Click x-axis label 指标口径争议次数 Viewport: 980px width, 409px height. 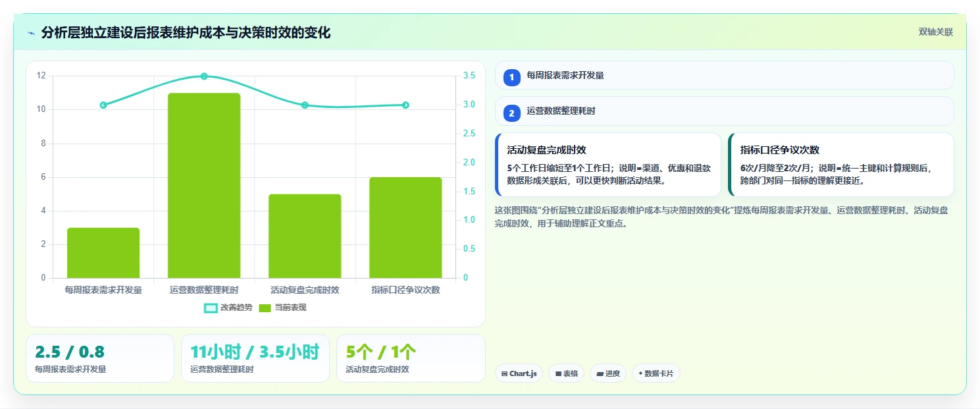(x=405, y=290)
